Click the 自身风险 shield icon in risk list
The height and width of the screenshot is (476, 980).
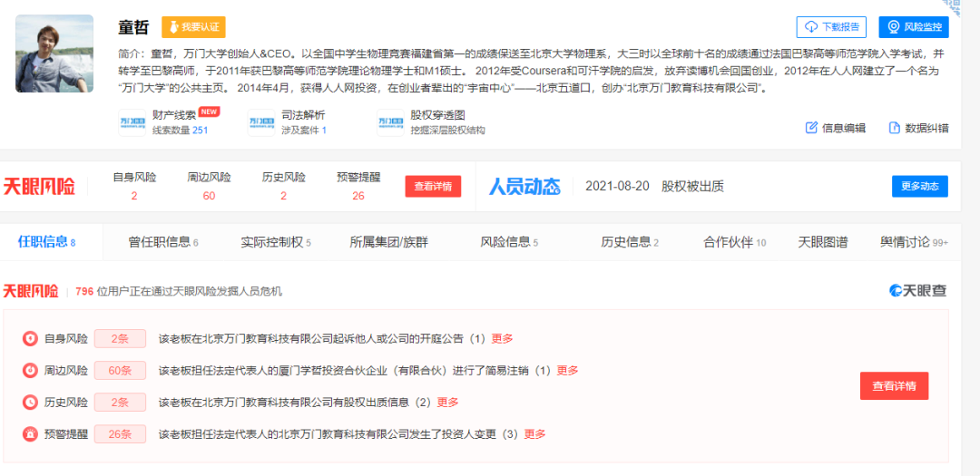pyautogui.click(x=29, y=339)
